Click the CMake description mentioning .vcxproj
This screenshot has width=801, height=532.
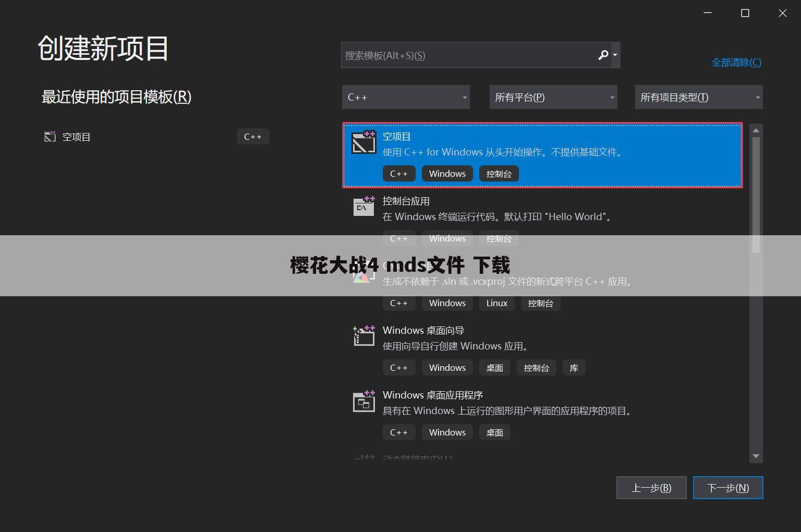pos(509,282)
